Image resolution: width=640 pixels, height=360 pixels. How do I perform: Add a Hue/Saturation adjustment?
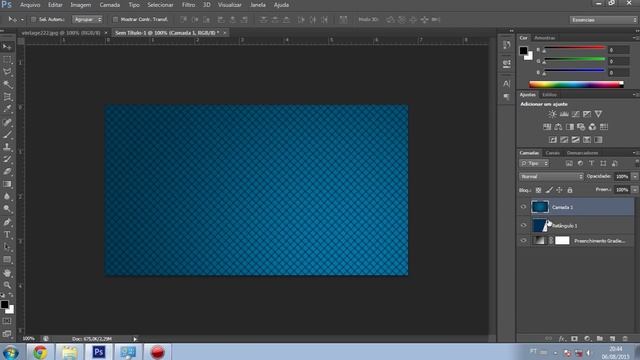(547, 127)
